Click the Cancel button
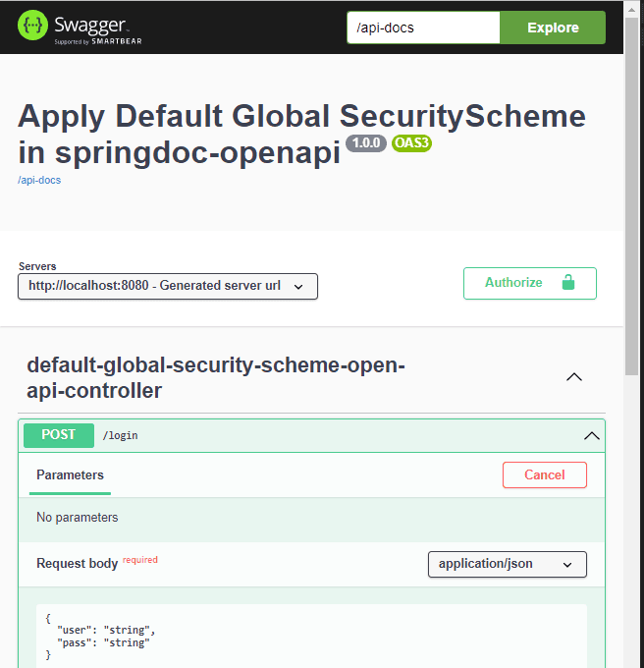644x668 pixels. (x=544, y=475)
